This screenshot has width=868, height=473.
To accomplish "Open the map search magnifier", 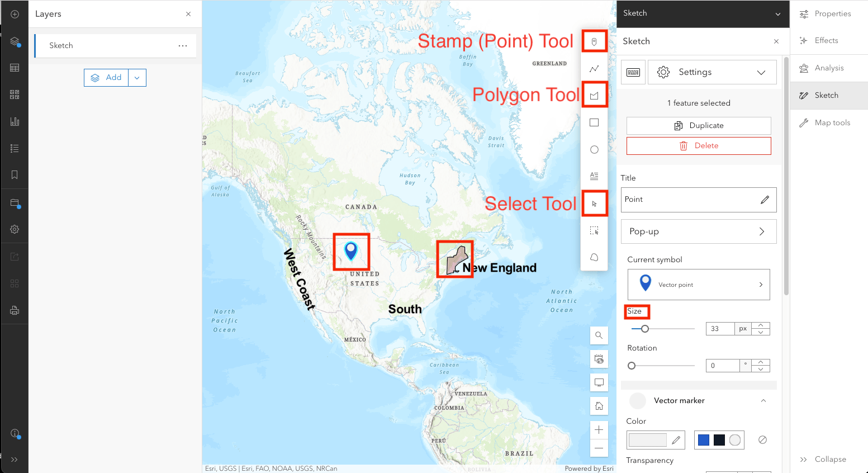I will [x=599, y=335].
